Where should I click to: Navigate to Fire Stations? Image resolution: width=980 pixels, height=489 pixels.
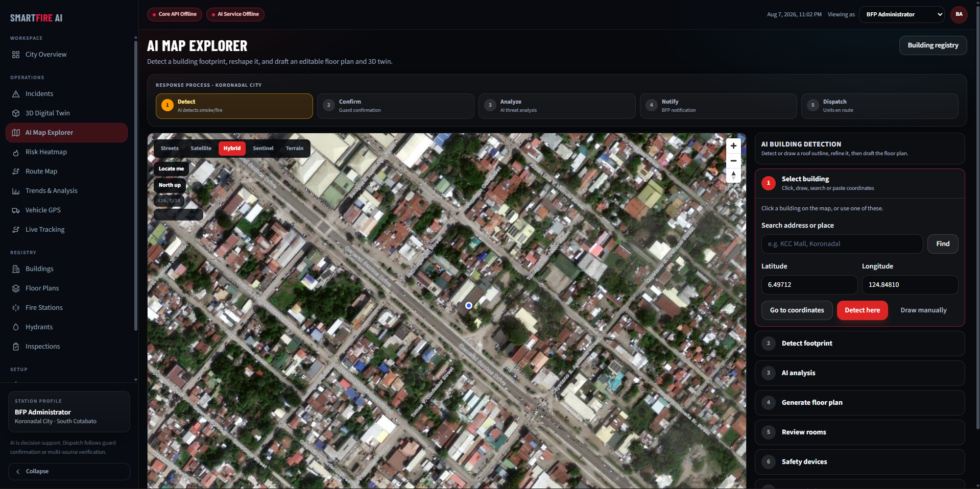(66, 308)
